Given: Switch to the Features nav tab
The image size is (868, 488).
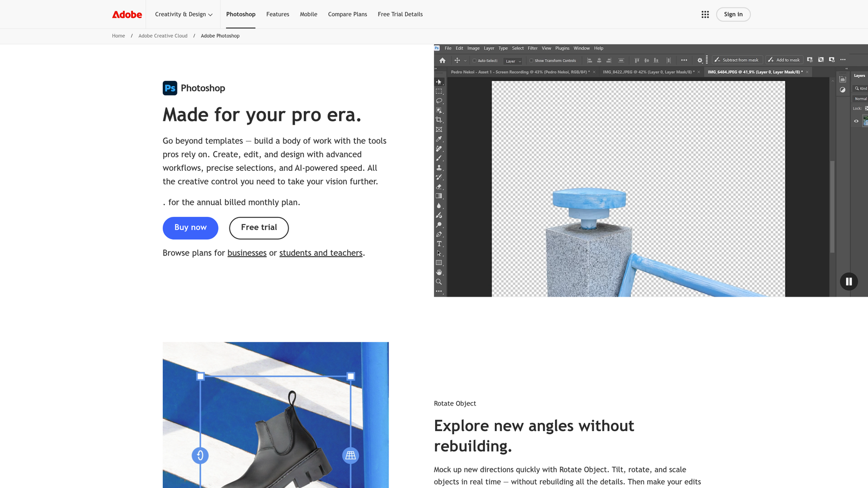Looking at the screenshot, I should 278,15.
